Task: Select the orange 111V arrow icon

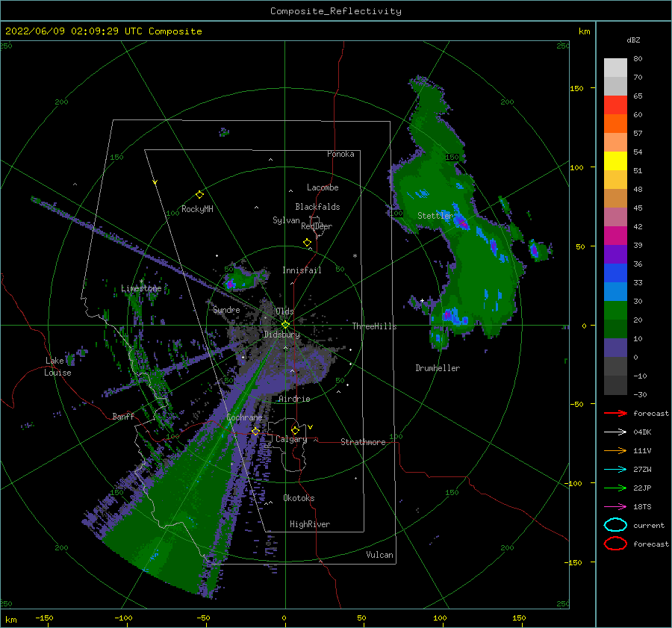Action: point(615,450)
